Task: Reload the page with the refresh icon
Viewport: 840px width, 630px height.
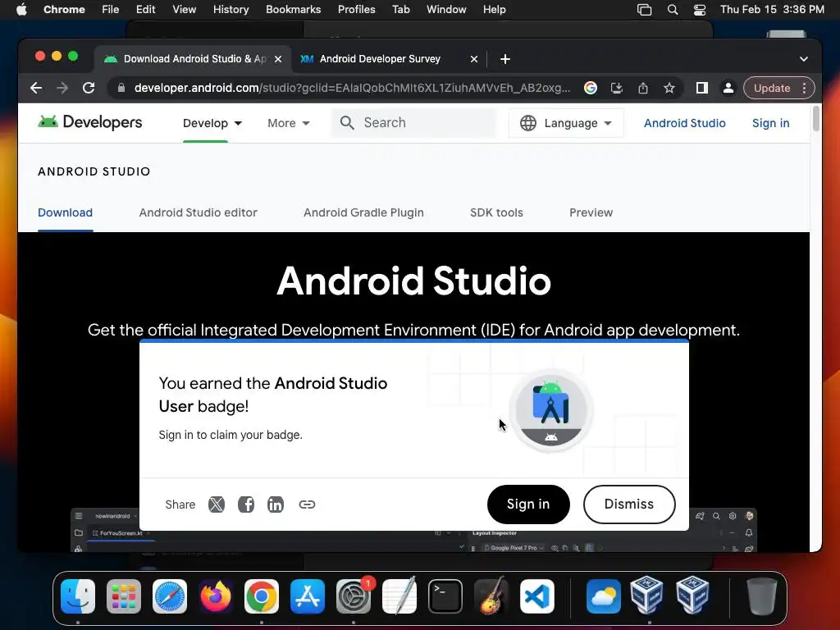Action: (x=89, y=88)
